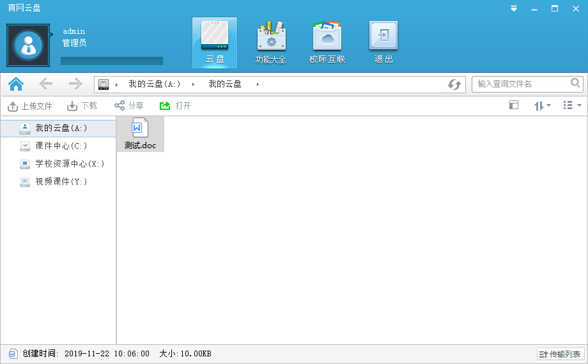Image resolution: width=588 pixels, height=364 pixels.
Task: Open 校际互联 inter-school section
Action: point(327,42)
